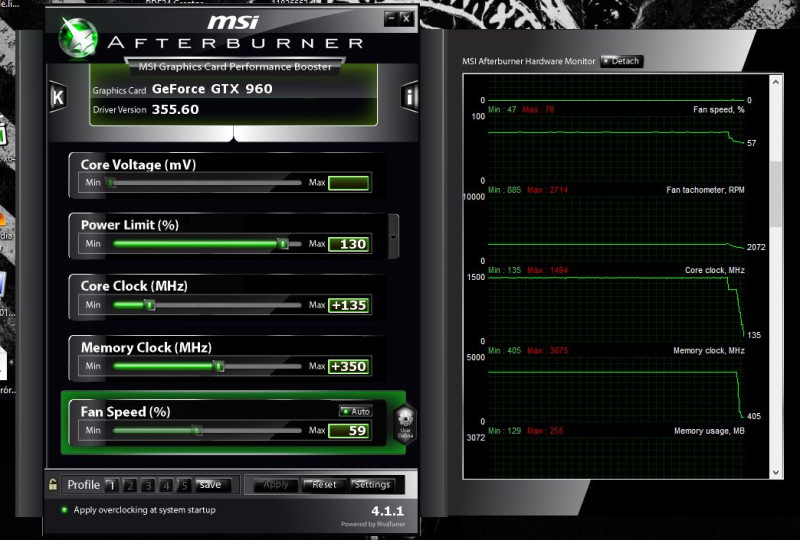This screenshot has height=540, width=800.
Task: Edit the Memory Clock value +350
Action: (x=348, y=366)
